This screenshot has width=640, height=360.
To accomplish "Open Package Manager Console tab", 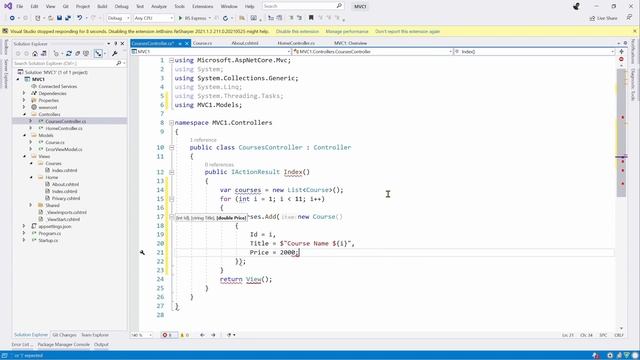I will coord(63,345).
